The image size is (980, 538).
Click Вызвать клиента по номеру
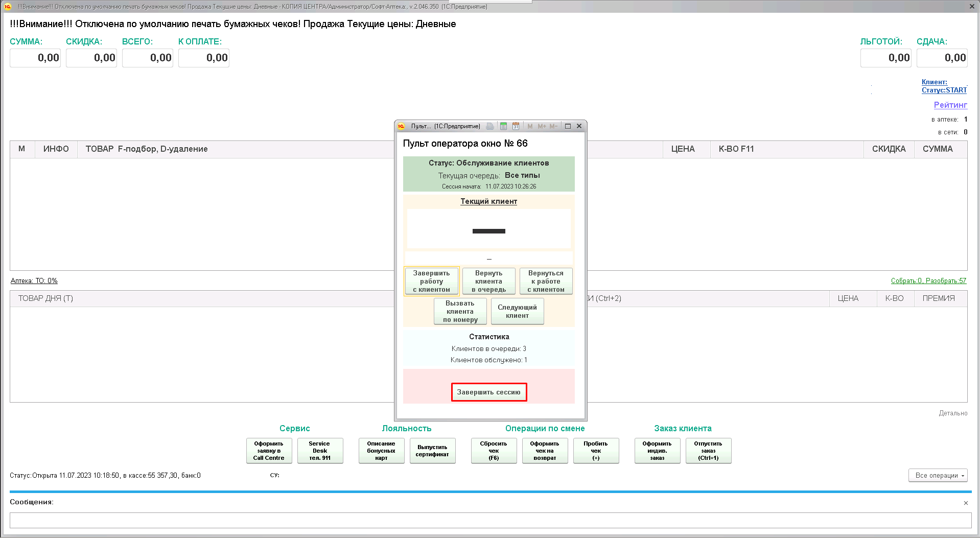pos(460,311)
